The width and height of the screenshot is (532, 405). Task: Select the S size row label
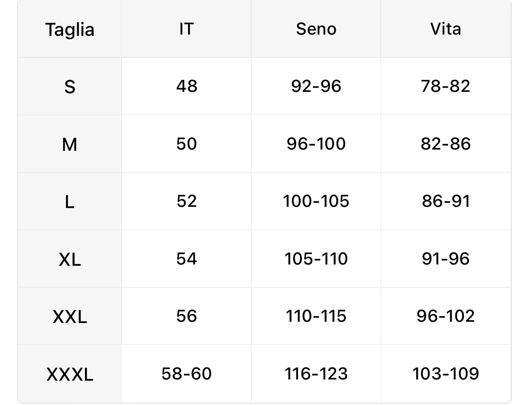pos(70,87)
